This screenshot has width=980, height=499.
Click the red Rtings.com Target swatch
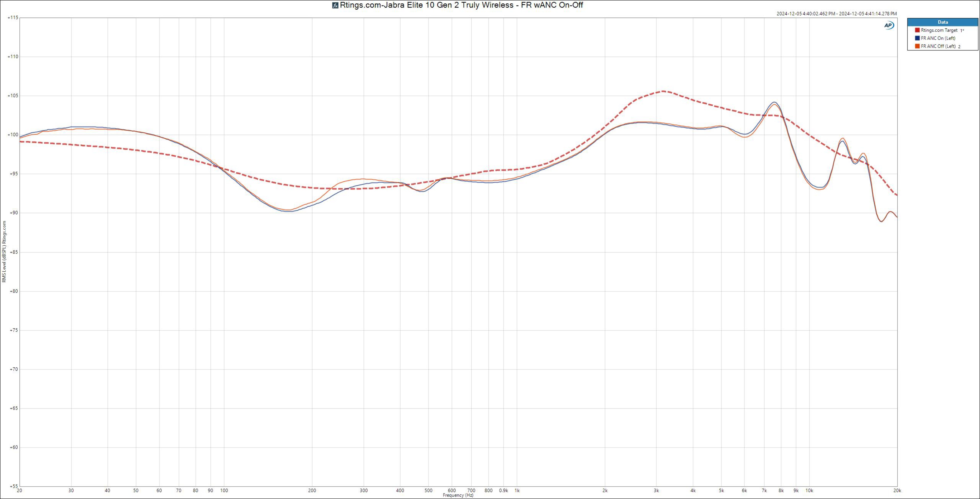(x=917, y=30)
